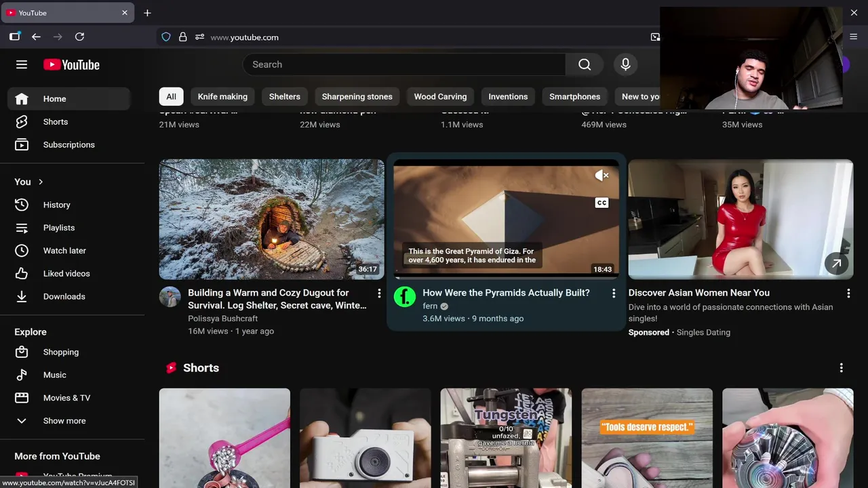Image resolution: width=868 pixels, height=488 pixels.
Task: Close the YouTube browser tab
Action: [125, 13]
